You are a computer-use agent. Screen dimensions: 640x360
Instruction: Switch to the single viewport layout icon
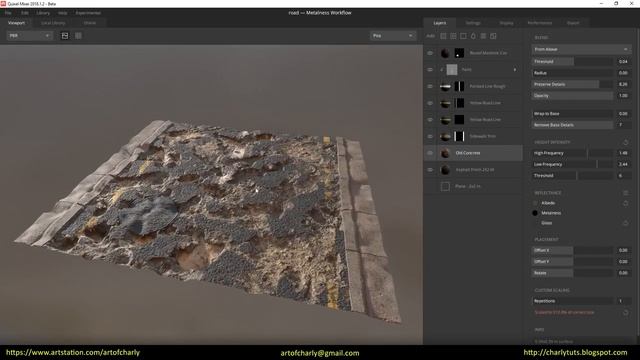coord(65,36)
